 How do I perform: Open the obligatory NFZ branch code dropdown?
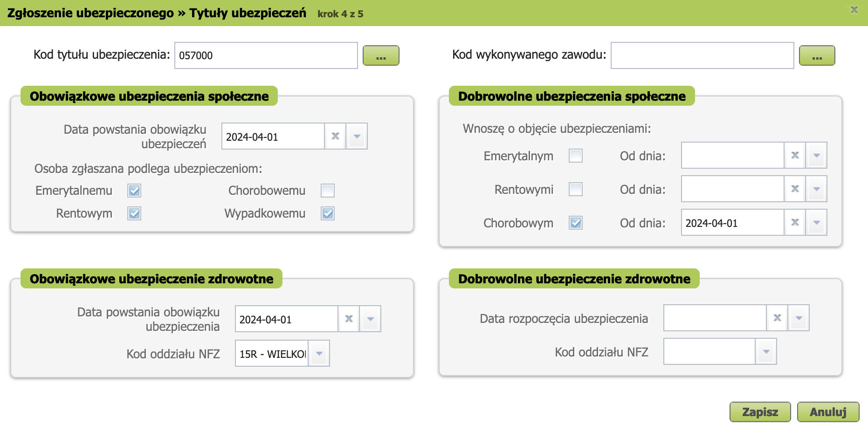(319, 354)
